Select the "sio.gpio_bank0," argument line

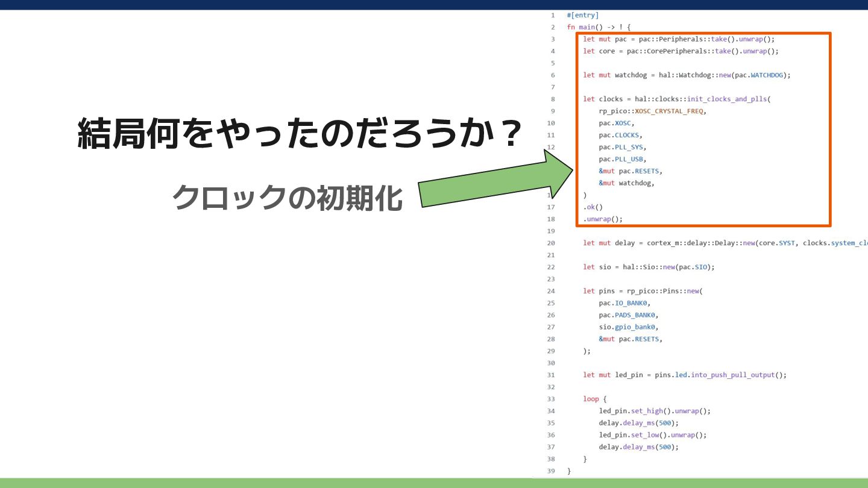[629, 327]
